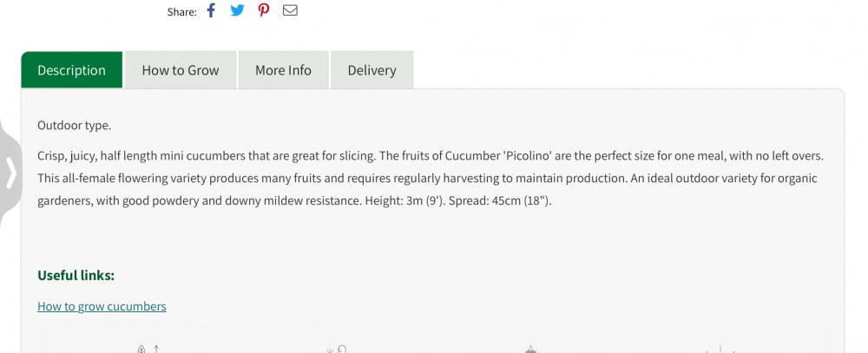
Task: Switch to the How to Grow tab
Action: (181, 70)
